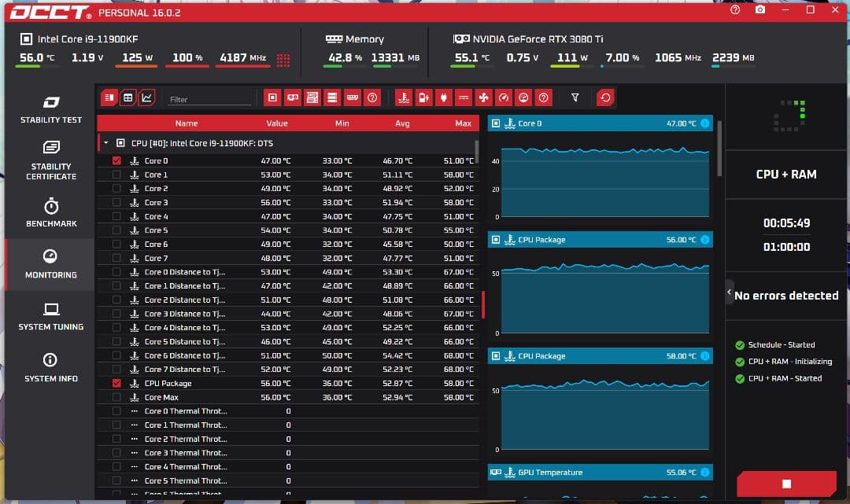Click the funnel filter icon
Screen dimensions: 850x504
[x=575, y=97]
